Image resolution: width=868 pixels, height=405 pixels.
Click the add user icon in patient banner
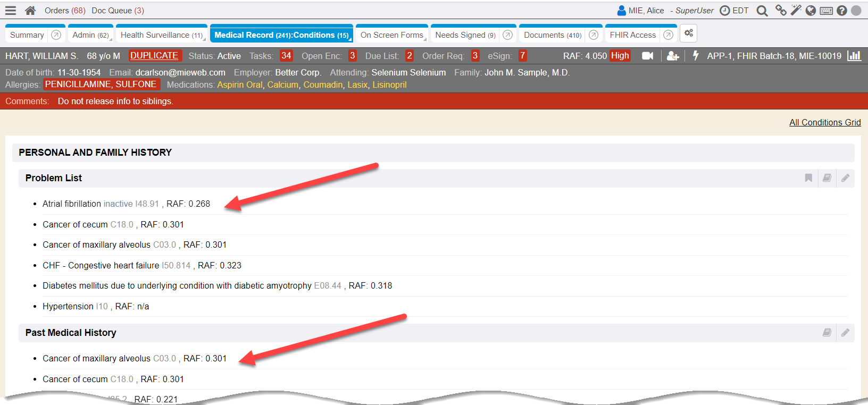[673, 56]
